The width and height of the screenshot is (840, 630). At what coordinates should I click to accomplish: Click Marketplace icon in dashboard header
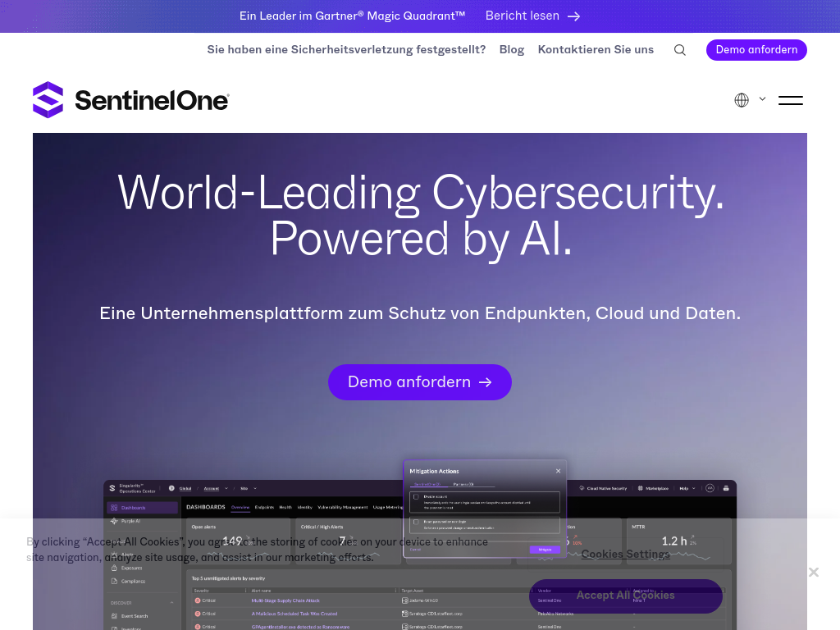tap(640, 488)
